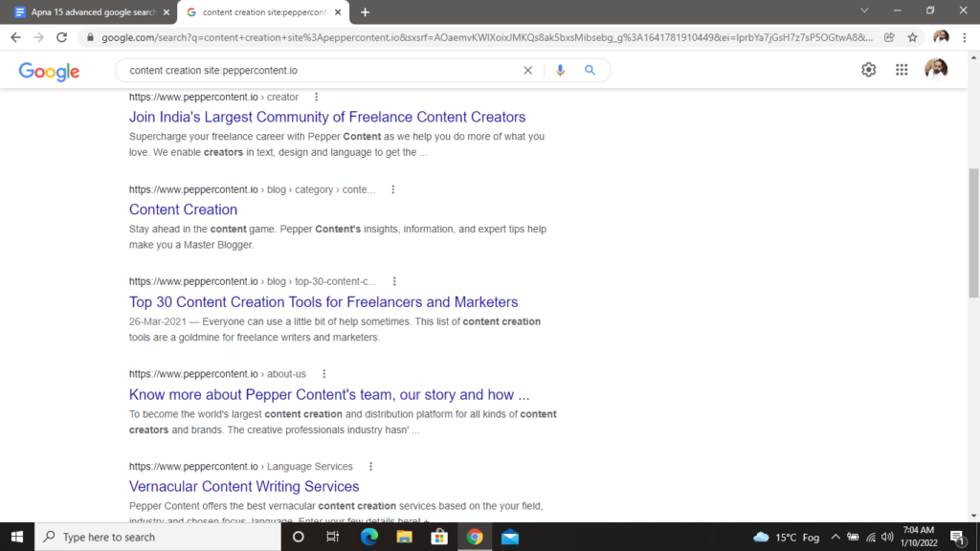Open Vernacular Content Writing Services result
980x551 pixels.
[x=244, y=487]
